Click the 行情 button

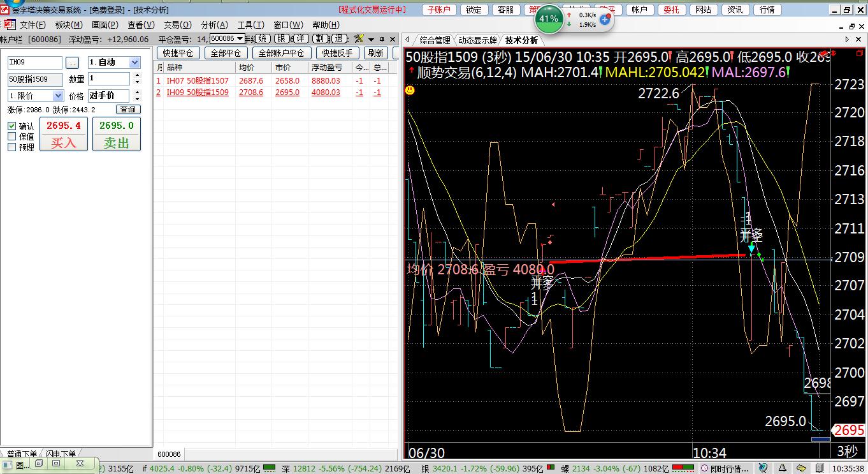tap(767, 10)
